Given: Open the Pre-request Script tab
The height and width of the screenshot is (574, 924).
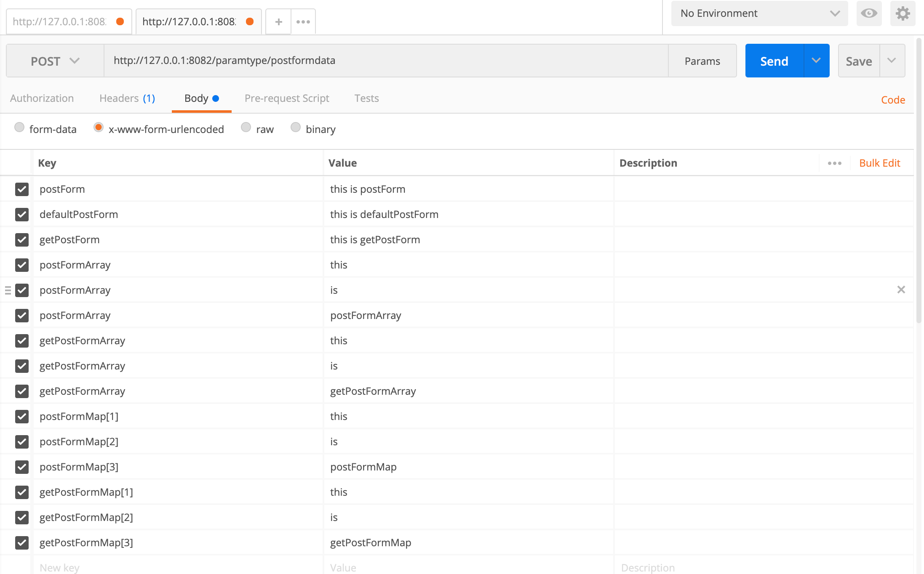Looking at the screenshot, I should 287,98.
